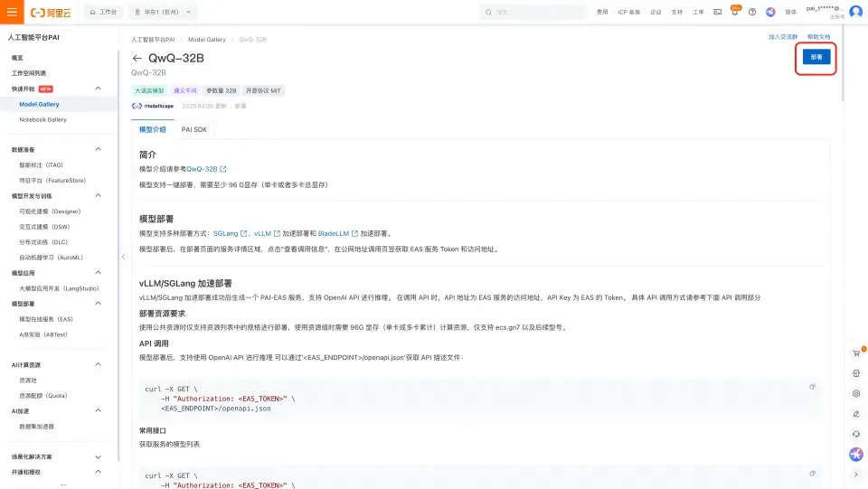Screen dimensions: 868x489
Task: Click the Aliyun logo
Action: (x=51, y=12)
